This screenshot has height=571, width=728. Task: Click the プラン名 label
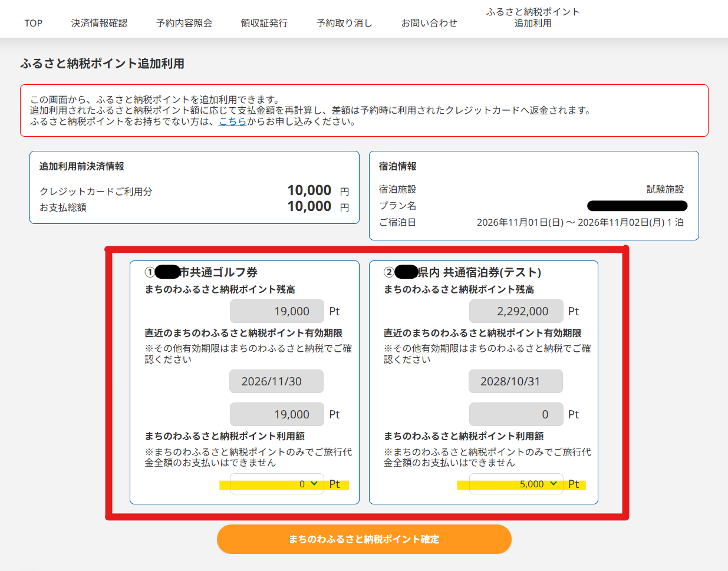(398, 206)
